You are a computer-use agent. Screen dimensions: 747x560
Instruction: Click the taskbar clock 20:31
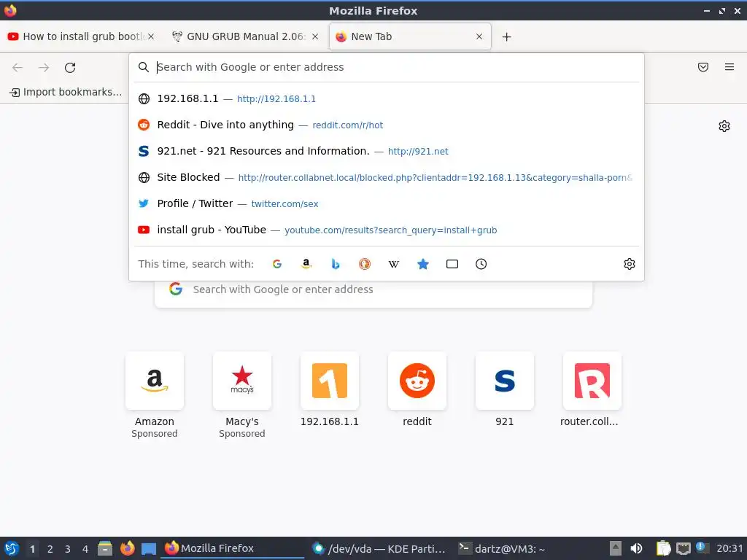pyautogui.click(x=729, y=548)
